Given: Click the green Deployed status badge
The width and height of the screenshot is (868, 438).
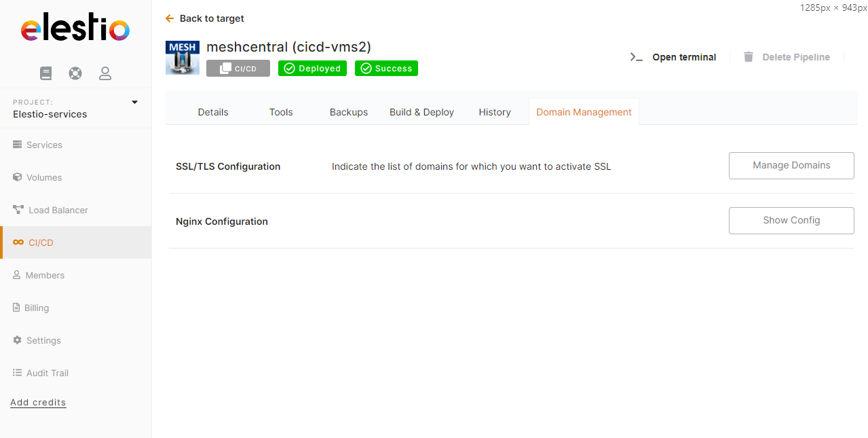Looking at the screenshot, I should coord(312,69).
